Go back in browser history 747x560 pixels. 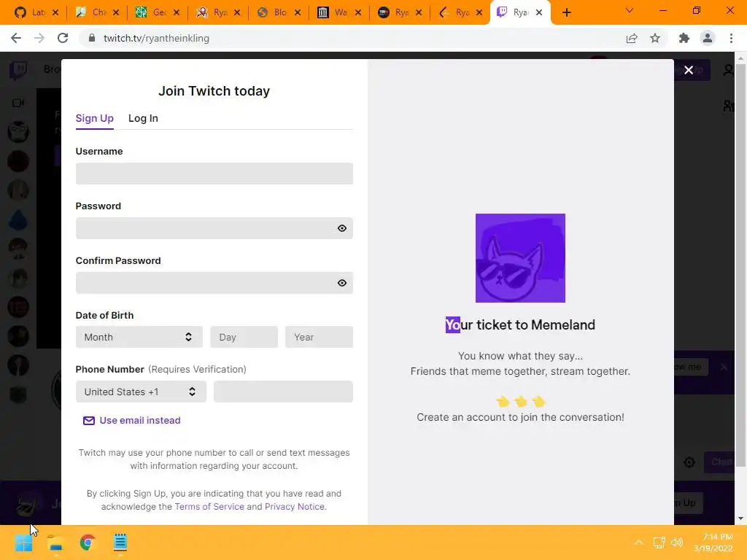tap(16, 38)
